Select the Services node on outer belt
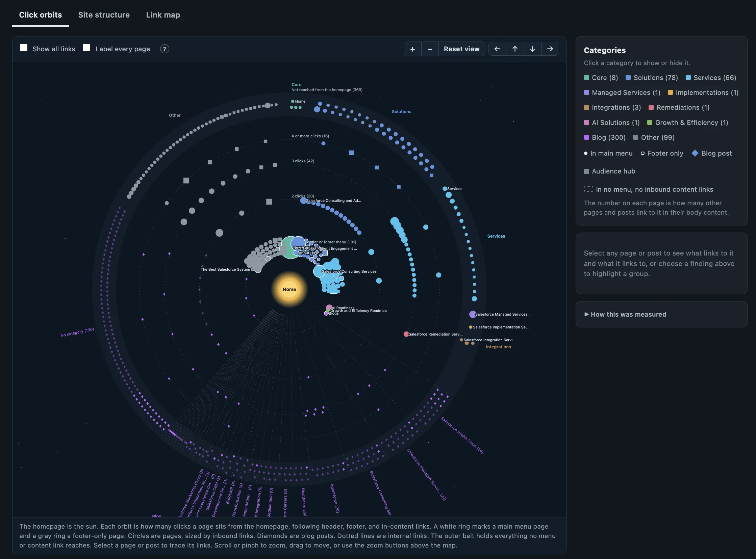The height and width of the screenshot is (559, 756). [445, 189]
